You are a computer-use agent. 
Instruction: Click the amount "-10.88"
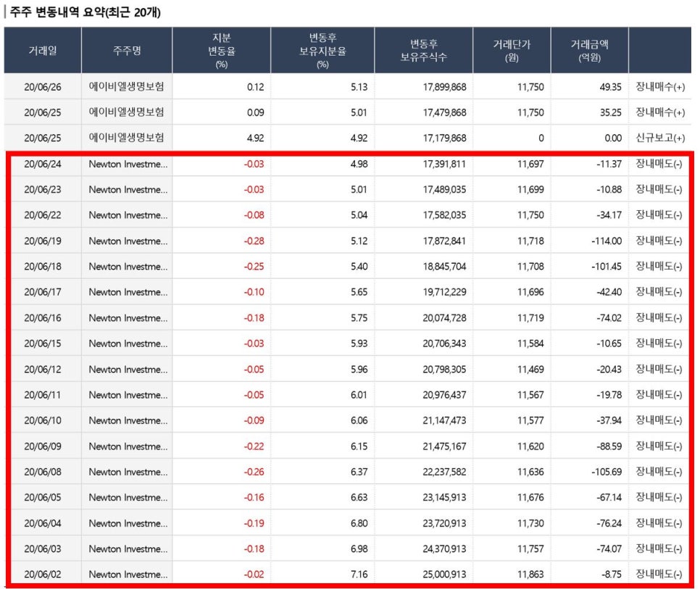click(609, 190)
